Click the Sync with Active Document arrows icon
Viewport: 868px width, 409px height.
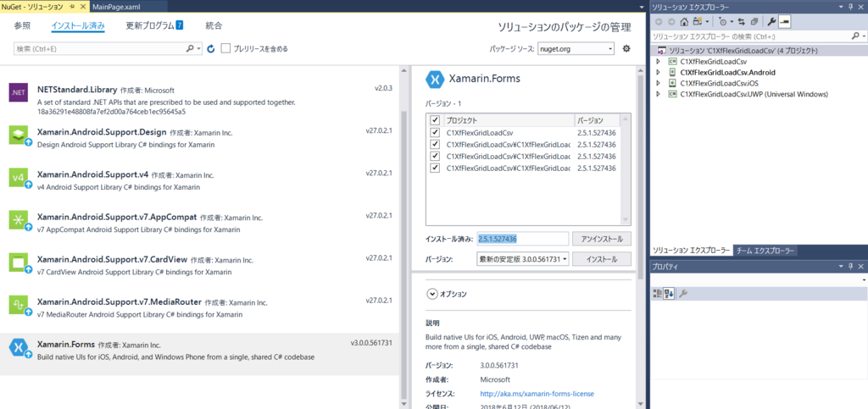[x=741, y=22]
